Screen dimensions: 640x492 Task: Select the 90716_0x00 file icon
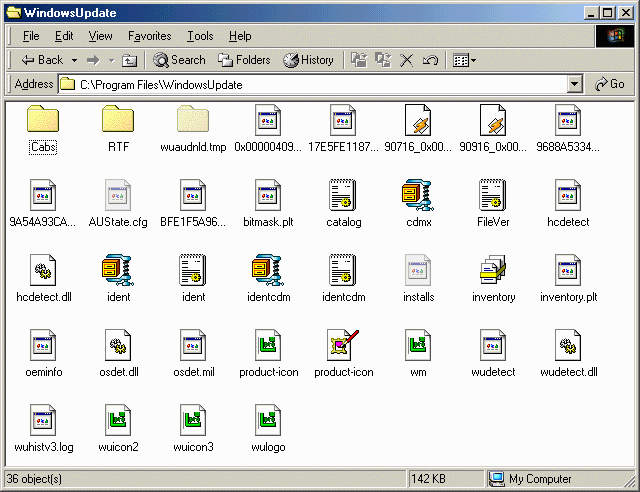coord(418,120)
